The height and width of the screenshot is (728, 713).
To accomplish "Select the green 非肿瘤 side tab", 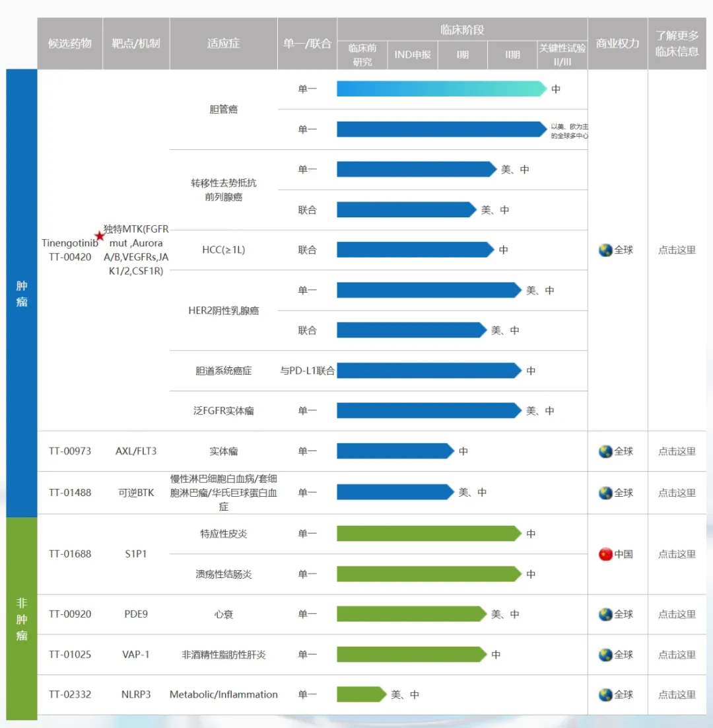I will 22,618.
